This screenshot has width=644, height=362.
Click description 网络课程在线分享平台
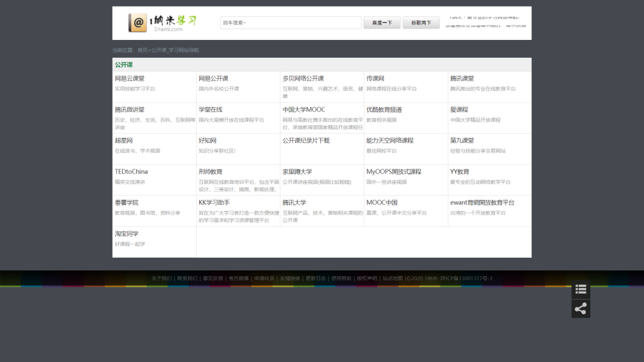point(391,89)
